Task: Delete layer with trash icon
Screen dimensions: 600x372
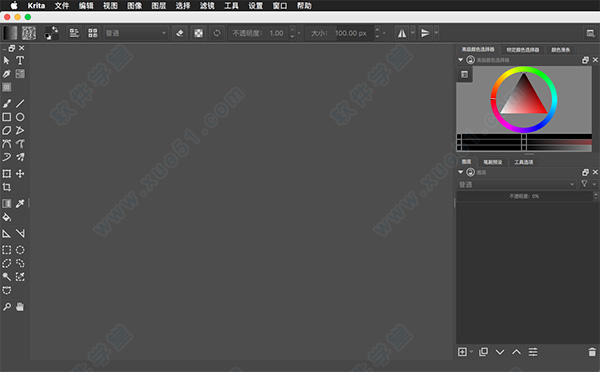Action: click(592, 352)
